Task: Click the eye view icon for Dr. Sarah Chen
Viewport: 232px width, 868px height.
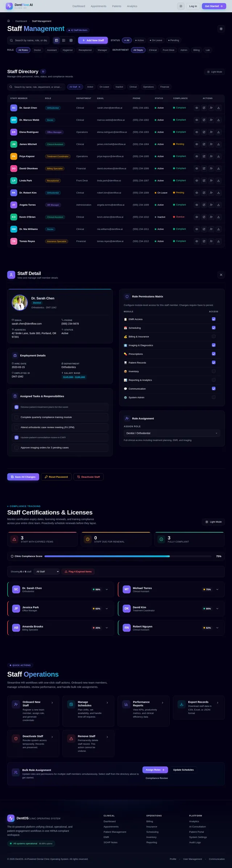Action: [x=196, y=108]
